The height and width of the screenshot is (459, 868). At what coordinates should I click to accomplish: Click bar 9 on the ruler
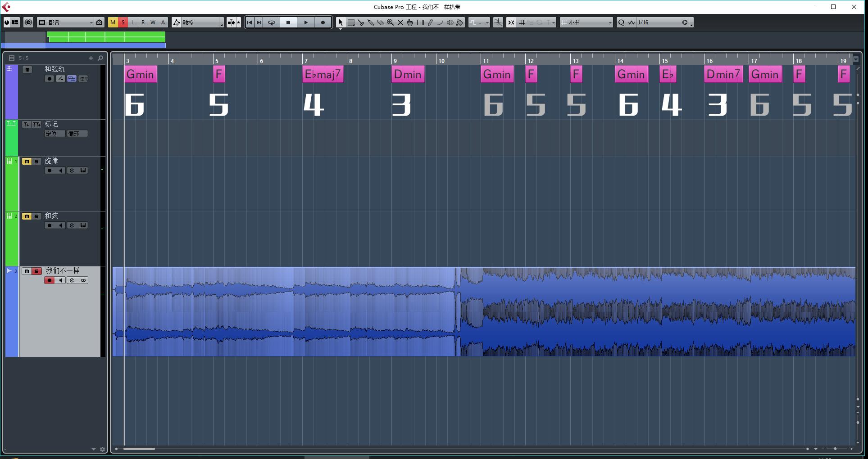tap(395, 60)
